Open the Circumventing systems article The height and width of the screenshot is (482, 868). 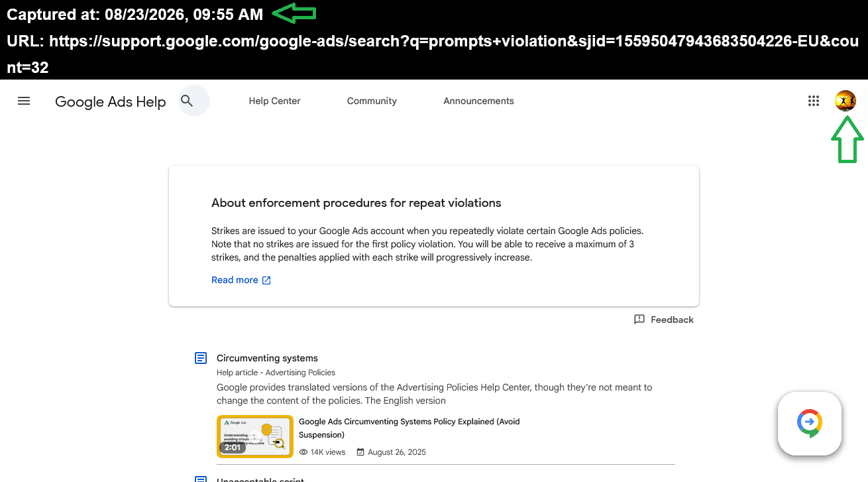tap(267, 358)
